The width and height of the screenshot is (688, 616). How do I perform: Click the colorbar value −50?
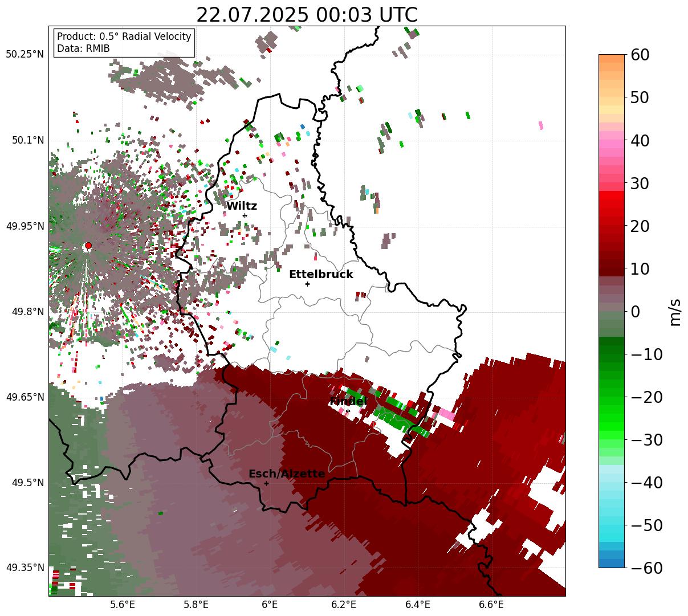646,525
